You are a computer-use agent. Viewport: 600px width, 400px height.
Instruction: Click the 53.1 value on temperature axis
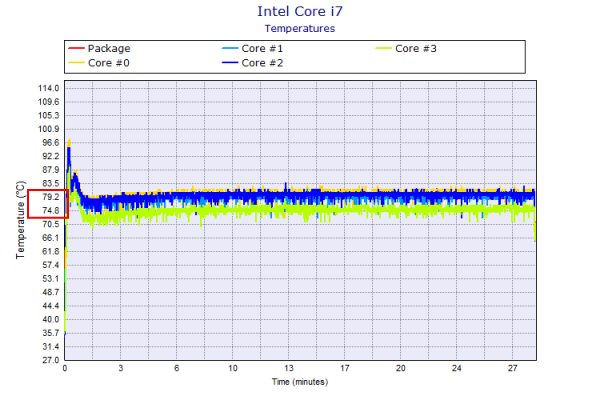[51, 278]
